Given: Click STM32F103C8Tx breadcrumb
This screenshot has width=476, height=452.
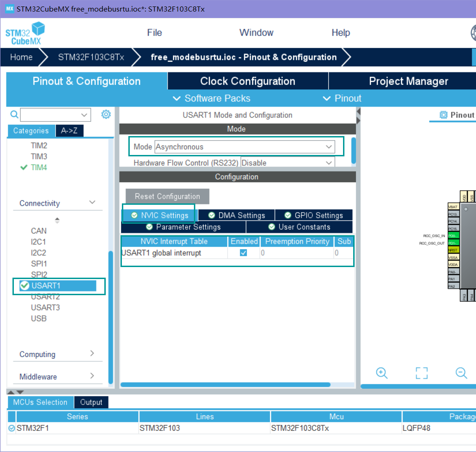Looking at the screenshot, I should [x=91, y=57].
